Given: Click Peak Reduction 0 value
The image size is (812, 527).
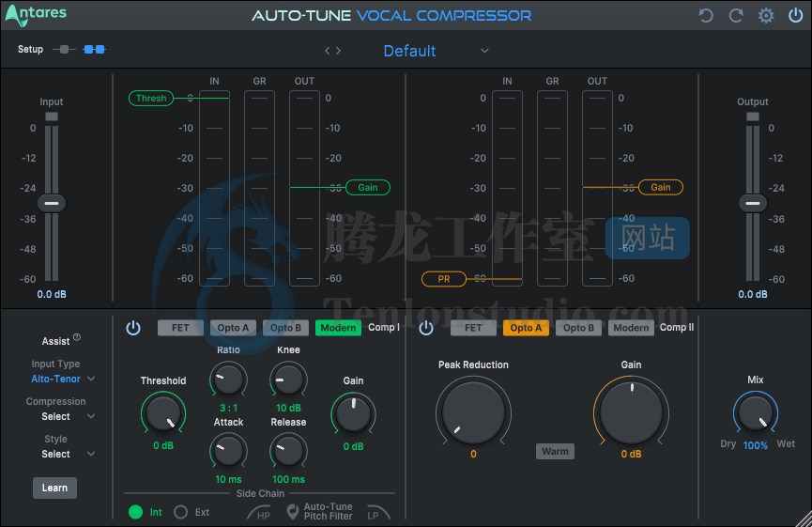Looking at the screenshot, I should click(x=473, y=454).
